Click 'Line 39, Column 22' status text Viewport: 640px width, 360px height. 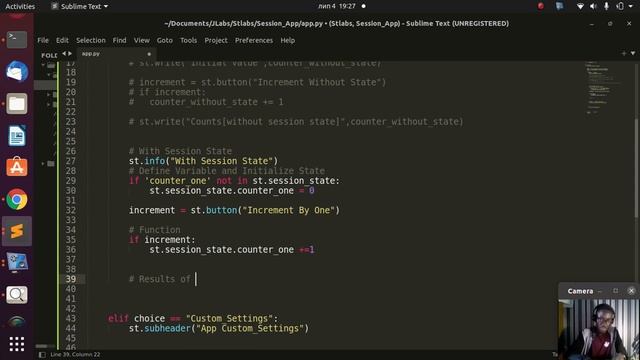coord(75,355)
